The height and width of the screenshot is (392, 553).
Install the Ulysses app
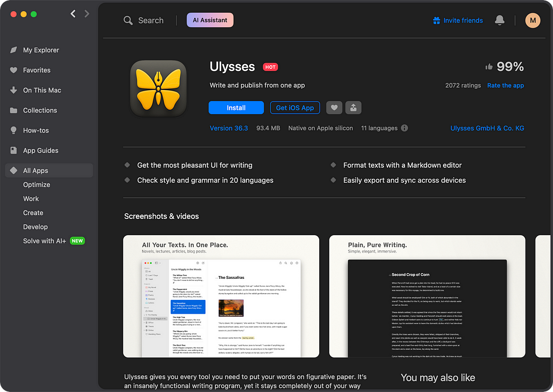click(x=236, y=108)
